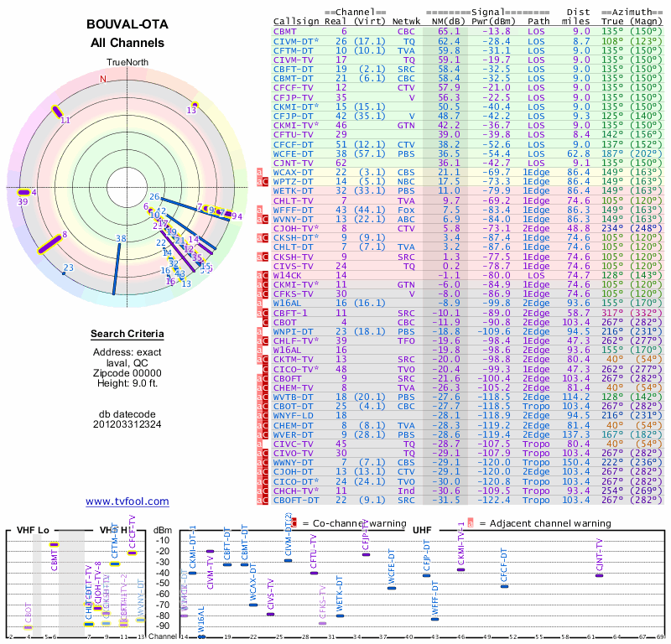Click the Pwr(dBm) column header
The width and height of the screenshot is (671, 644).
coord(494,22)
